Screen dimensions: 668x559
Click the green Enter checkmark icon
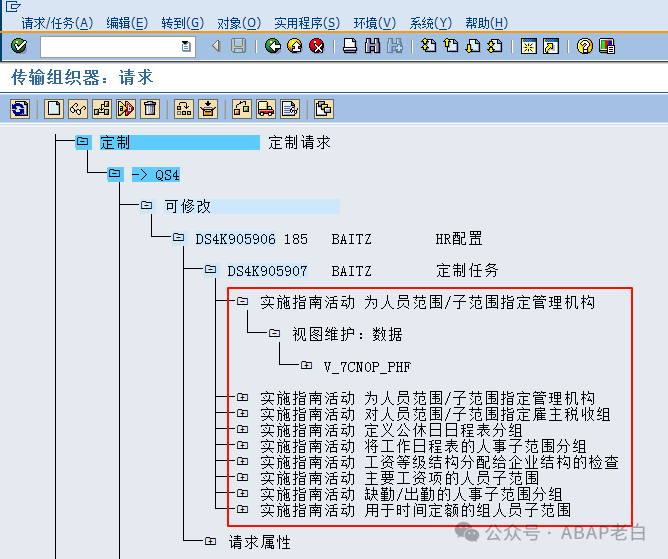tap(19, 46)
